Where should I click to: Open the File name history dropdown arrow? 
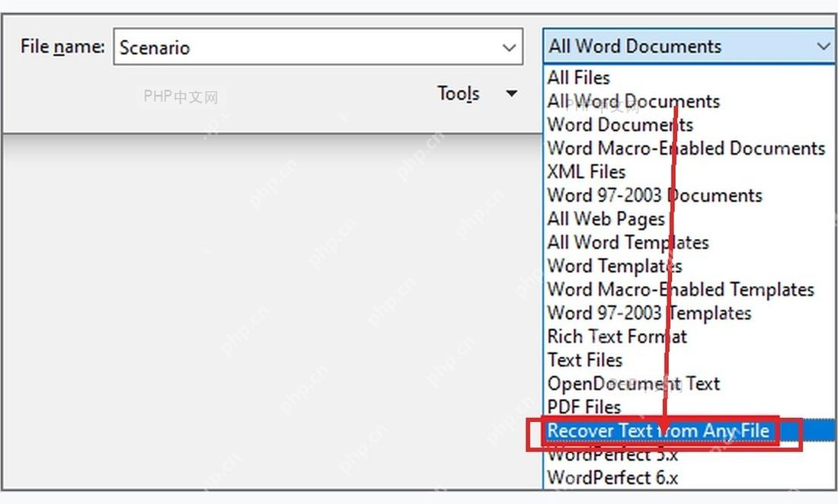pyautogui.click(x=510, y=47)
